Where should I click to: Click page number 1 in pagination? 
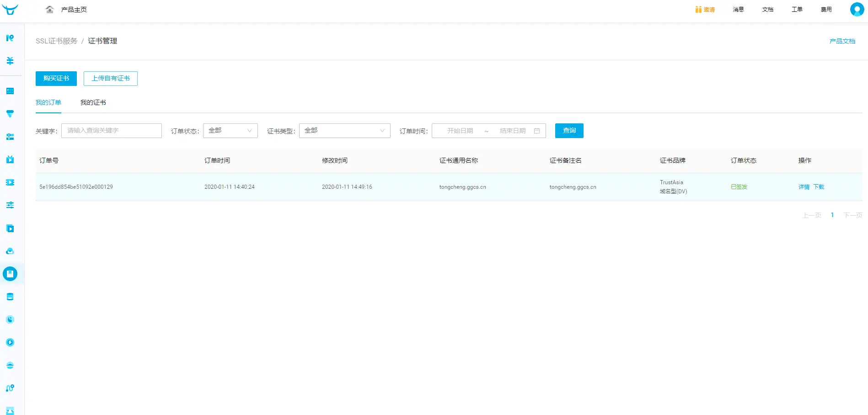coord(832,215)
